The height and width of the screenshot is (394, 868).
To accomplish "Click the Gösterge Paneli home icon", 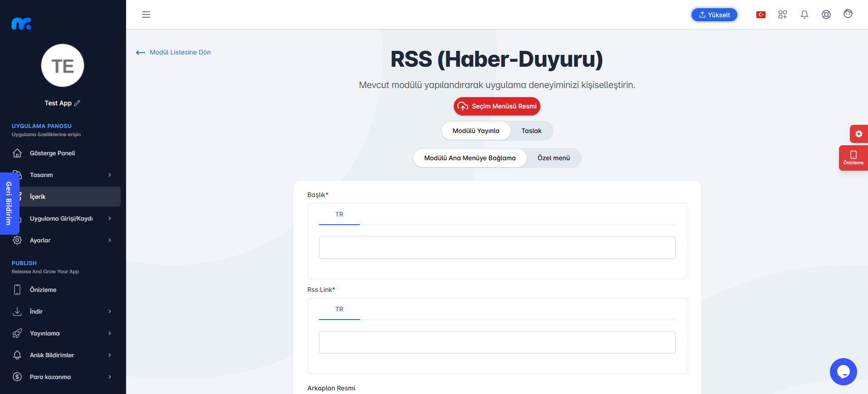I will tap(17, 153).
